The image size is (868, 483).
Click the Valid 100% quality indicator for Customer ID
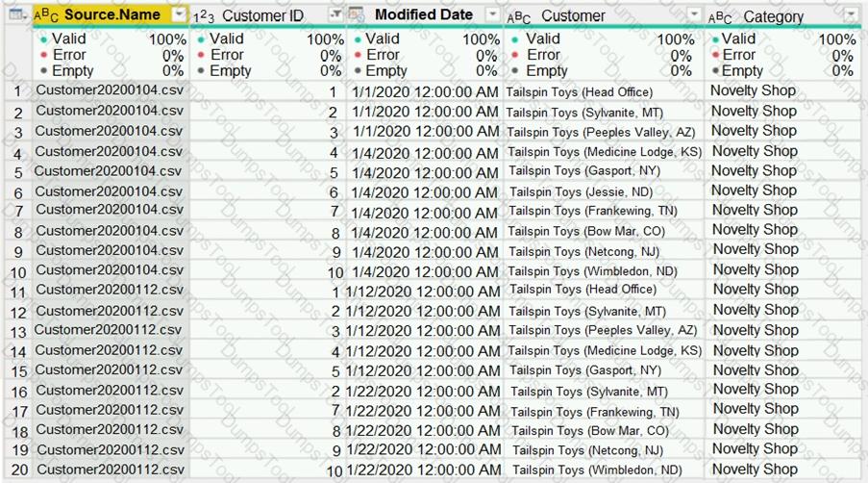pos(267,39)
